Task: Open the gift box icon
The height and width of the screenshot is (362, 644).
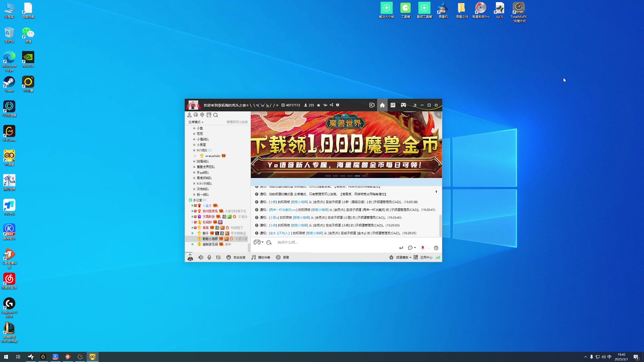Action: pyautogui.click(x=436, y=248)
